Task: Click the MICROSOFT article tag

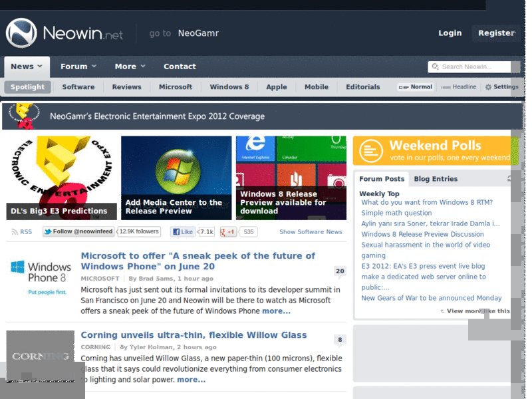Action: [100, 279]
